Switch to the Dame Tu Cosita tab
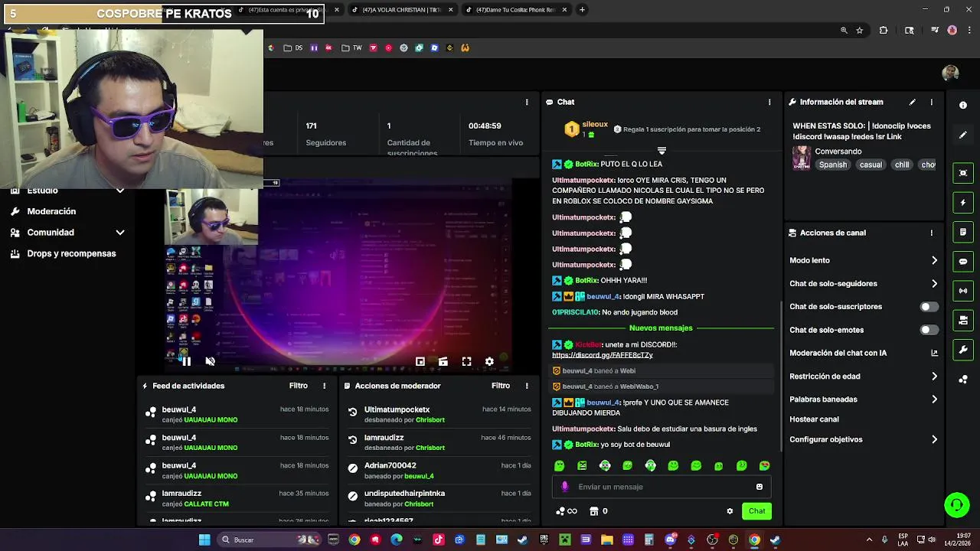 [x=514, y=10]
